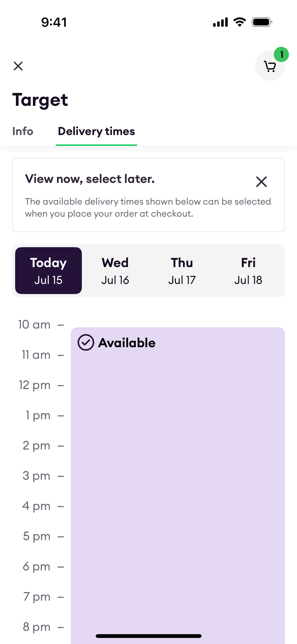
Task: Select the Delivery times tab
Action: pyautogui.click(x=96, y=131)
